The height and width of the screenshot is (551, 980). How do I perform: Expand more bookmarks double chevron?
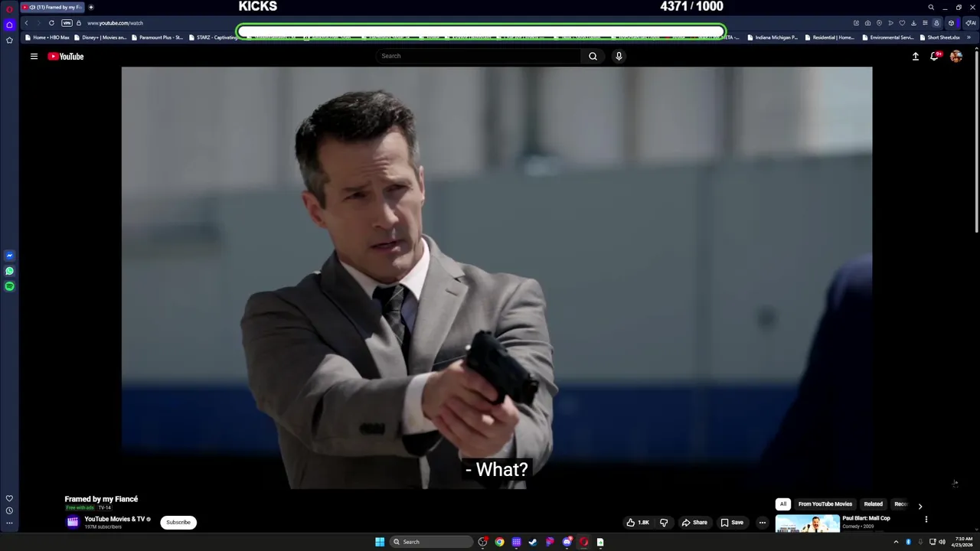(969, 37)
